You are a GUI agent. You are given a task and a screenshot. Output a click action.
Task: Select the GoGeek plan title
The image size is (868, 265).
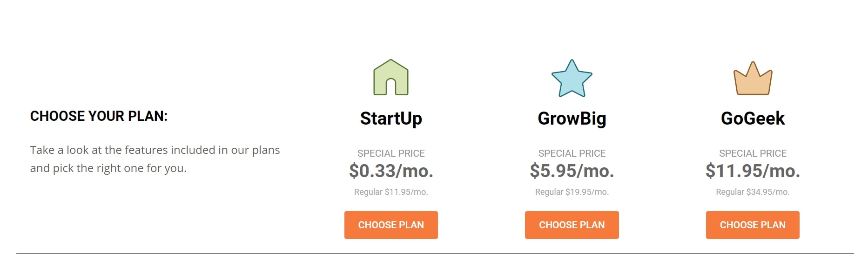(x=753, y=119)
